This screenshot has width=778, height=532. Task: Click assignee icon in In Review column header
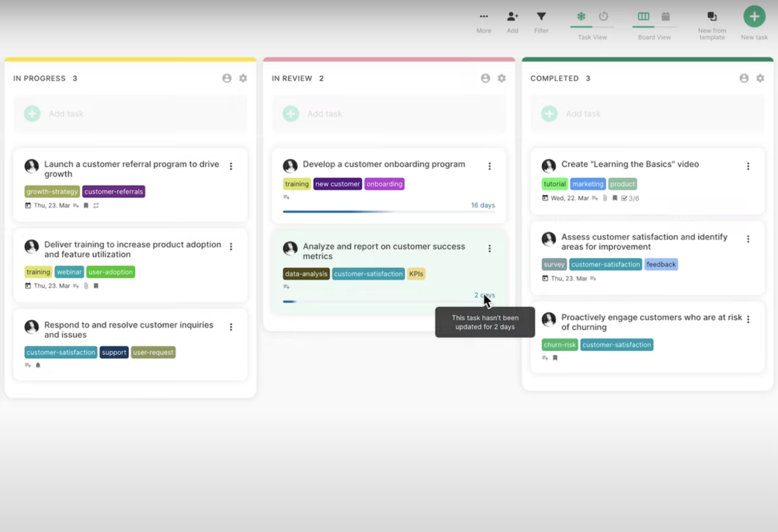point(485,78)
